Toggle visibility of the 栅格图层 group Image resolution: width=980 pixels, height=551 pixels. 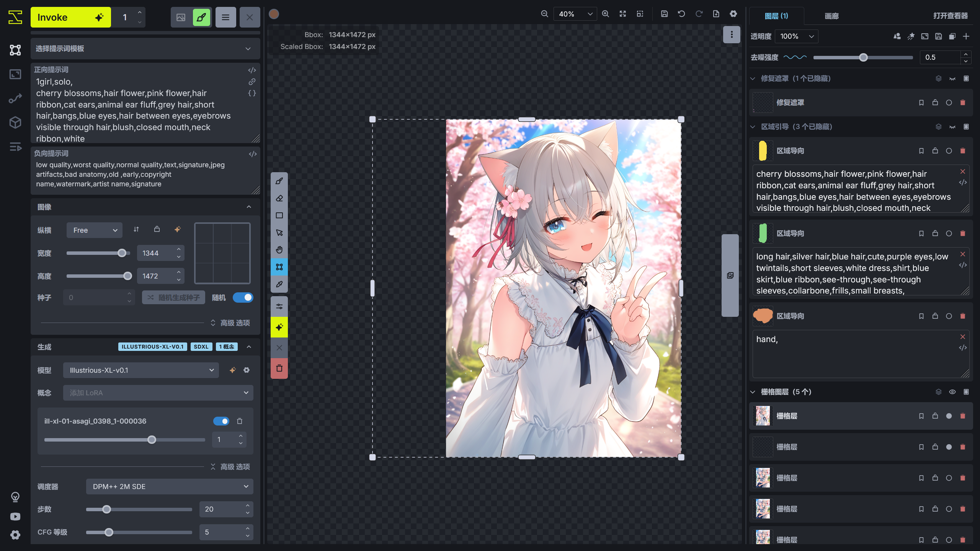[x=952, y=392]
